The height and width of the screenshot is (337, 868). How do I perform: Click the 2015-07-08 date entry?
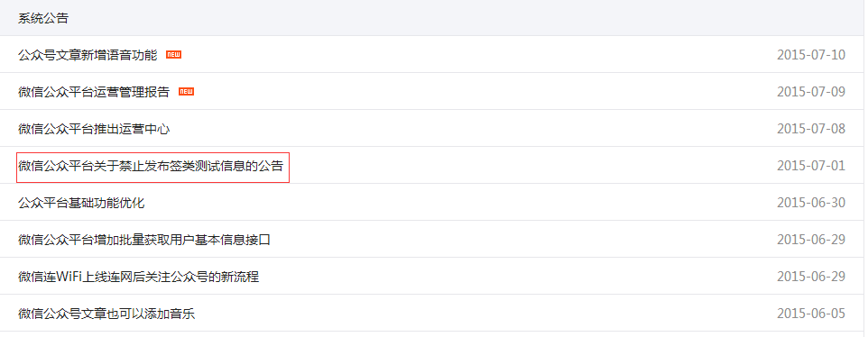[x=811, y=129]
